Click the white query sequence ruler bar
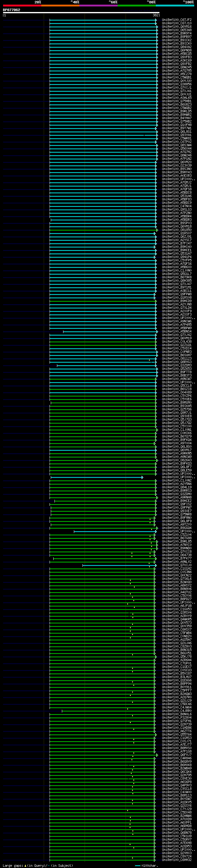 tap(81, 12)
